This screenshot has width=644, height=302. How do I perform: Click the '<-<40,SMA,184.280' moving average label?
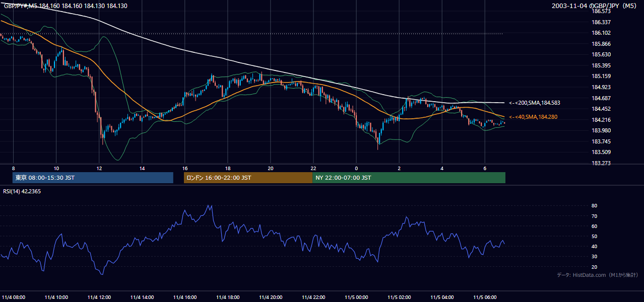point(534,117)
